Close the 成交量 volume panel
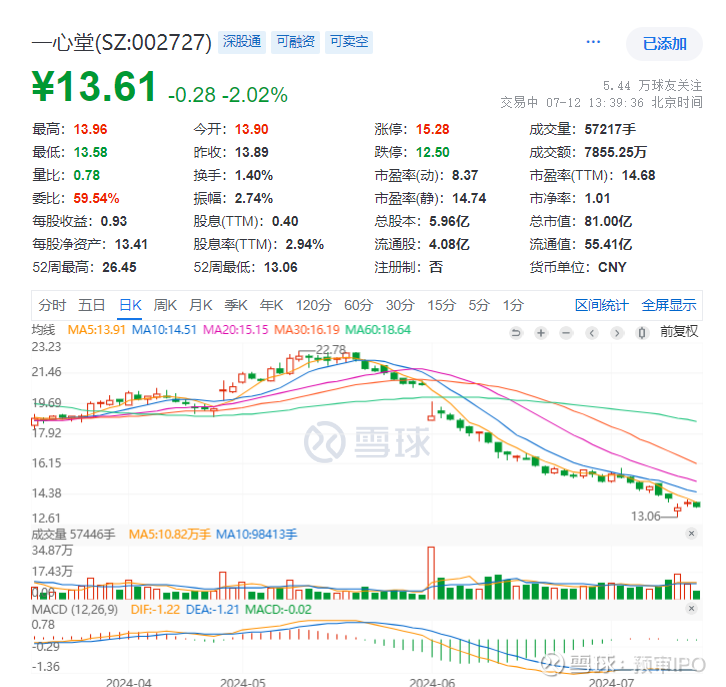This screenshot has width=726, height=687. click(x=691, y=534)
